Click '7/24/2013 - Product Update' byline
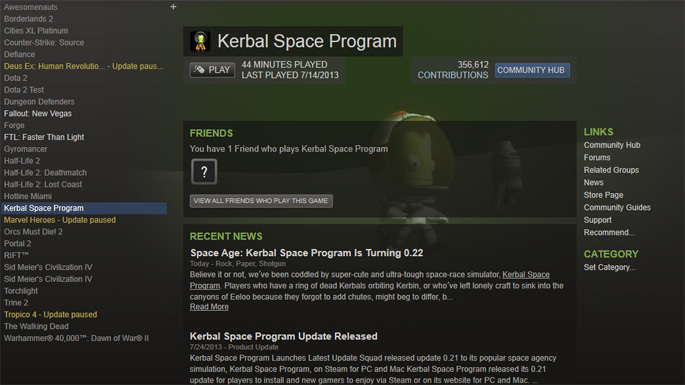 click(234, 347)
